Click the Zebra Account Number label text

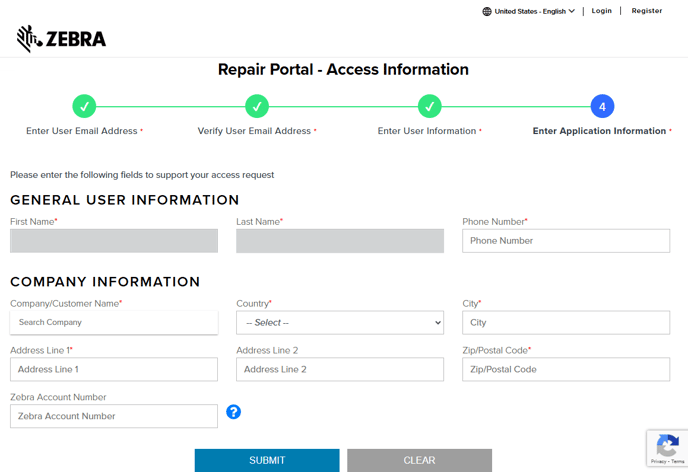pos(58,397)
